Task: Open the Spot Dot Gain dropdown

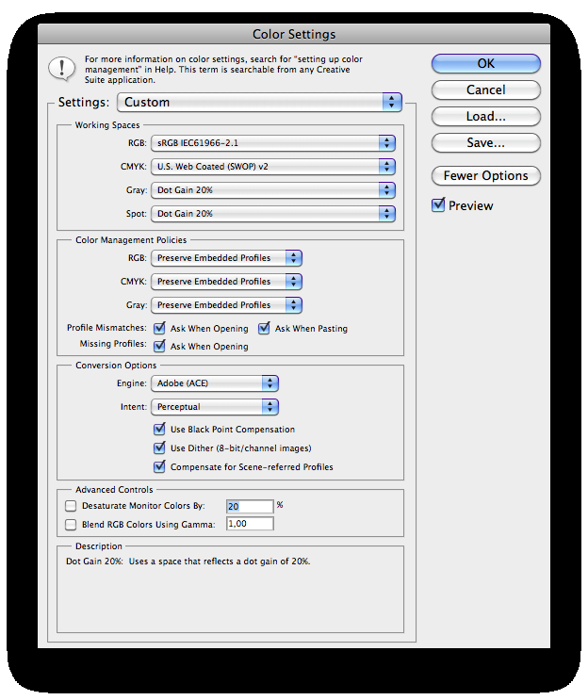Action: pos(273,214)
